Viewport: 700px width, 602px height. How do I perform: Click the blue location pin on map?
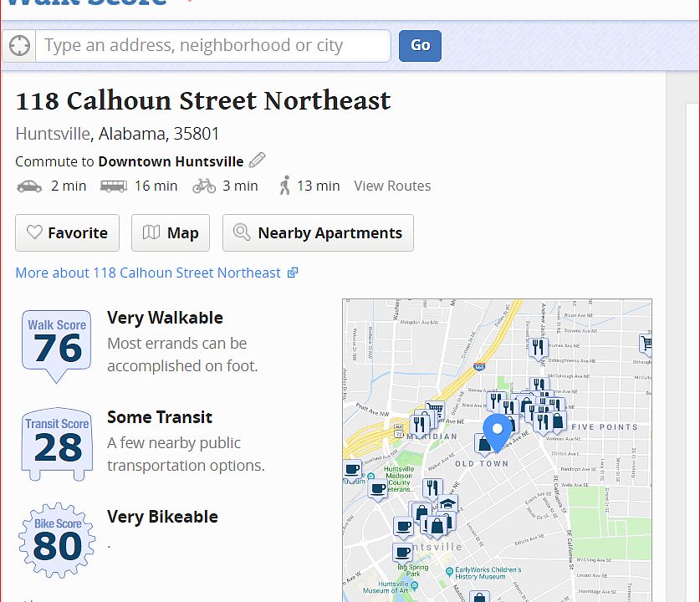pos(498,431)
